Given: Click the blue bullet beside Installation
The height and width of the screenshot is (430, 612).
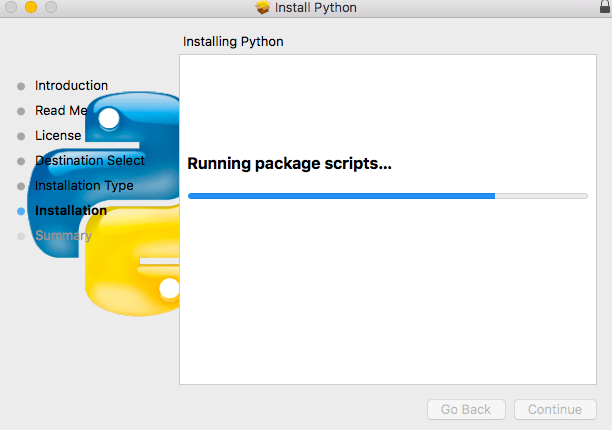Looking at the screenshot, I should [x=21, y=211].
